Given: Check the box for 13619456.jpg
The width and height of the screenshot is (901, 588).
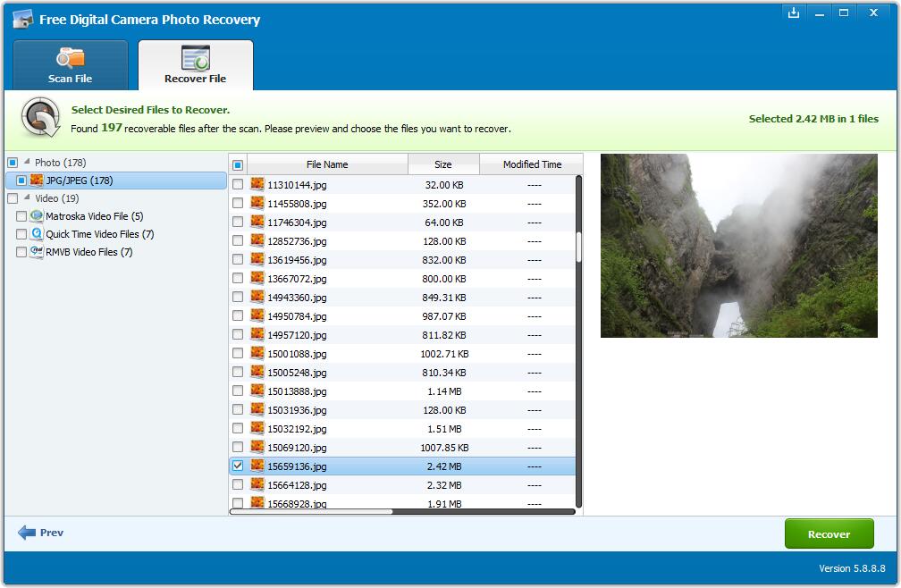Looking at the screenshot, I should [x=238, y=259].
